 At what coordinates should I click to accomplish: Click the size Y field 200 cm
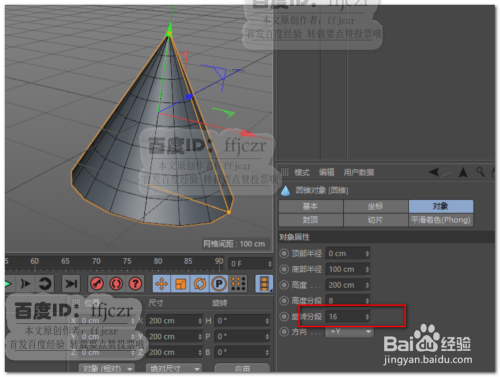pos(174,336)
